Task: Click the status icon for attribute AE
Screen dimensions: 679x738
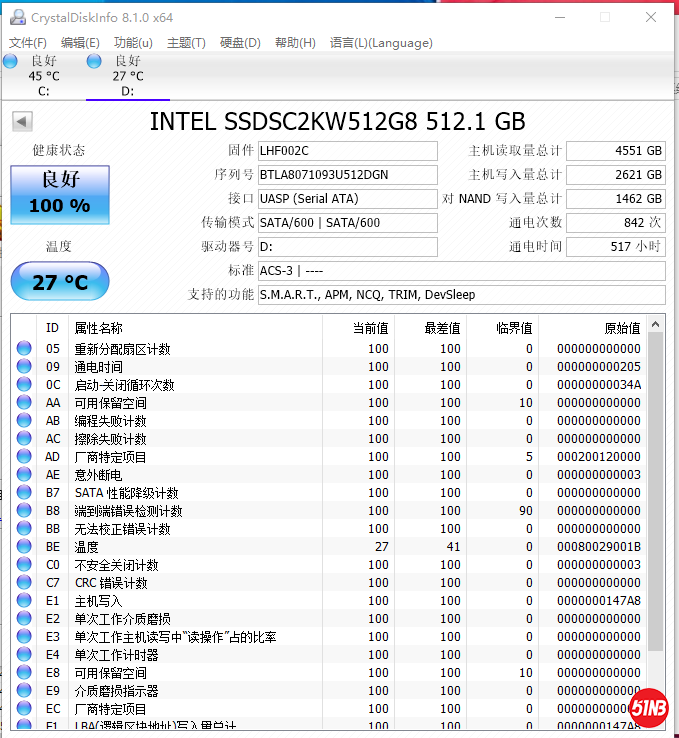Action: click(x=24, y=474)
